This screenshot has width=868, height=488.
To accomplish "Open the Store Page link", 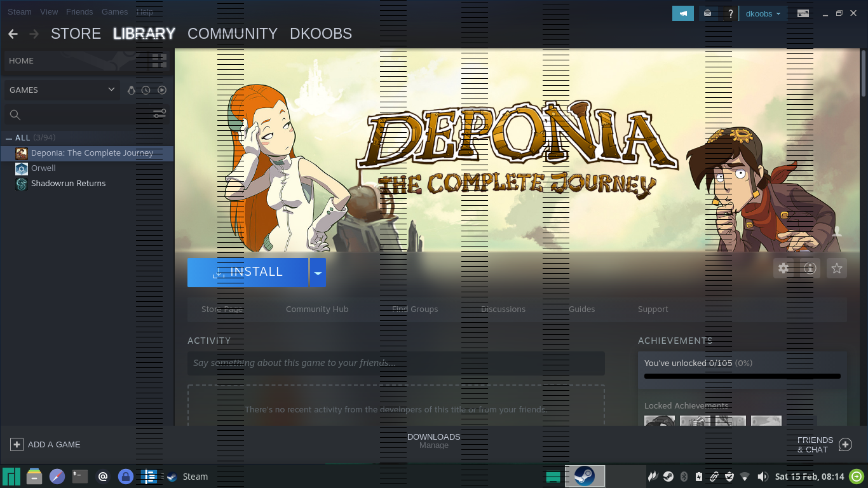I will coord(222,309).
